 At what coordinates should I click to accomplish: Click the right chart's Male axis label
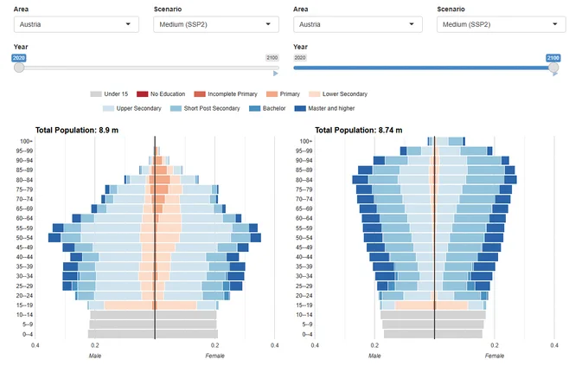point(374,356)
